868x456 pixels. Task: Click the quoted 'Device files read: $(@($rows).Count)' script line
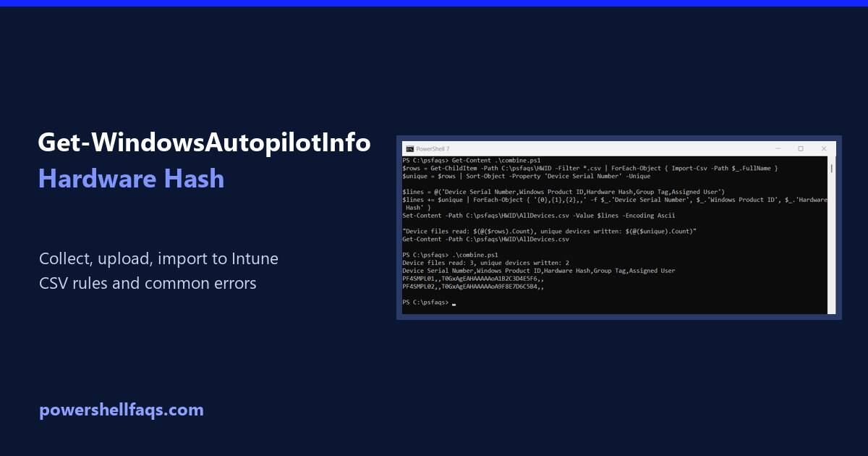pos(550,231)
